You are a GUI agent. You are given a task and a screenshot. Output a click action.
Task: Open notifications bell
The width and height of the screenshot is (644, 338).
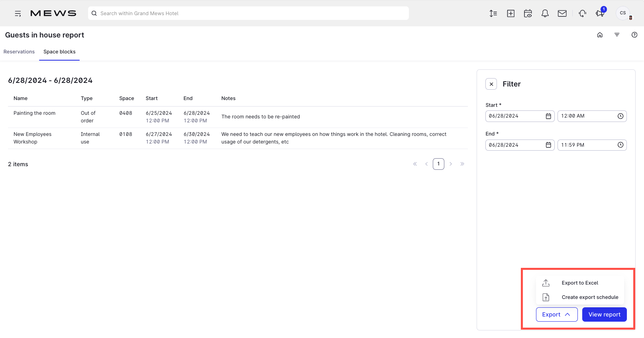(x=545, y=14)
